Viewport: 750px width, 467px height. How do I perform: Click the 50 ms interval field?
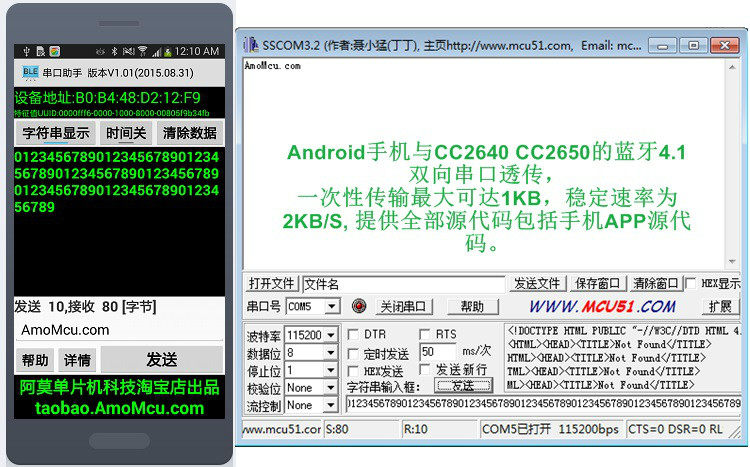coord(438,352)
